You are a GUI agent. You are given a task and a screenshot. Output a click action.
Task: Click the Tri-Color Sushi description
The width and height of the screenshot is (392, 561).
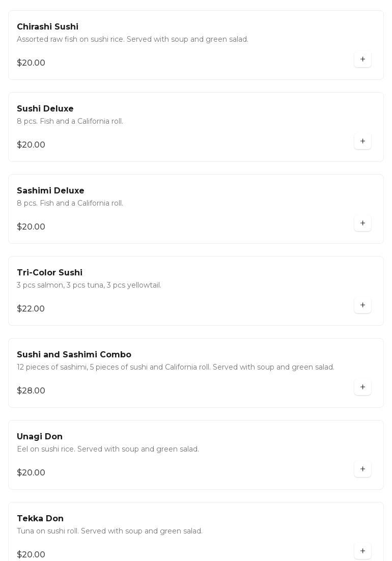tap(89, 286)
